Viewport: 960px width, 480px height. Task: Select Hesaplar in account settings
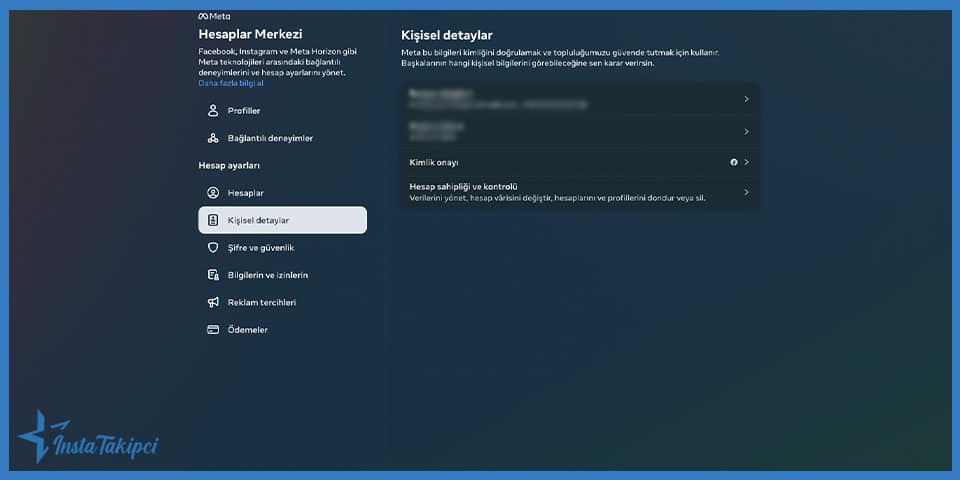click(283, 193)
